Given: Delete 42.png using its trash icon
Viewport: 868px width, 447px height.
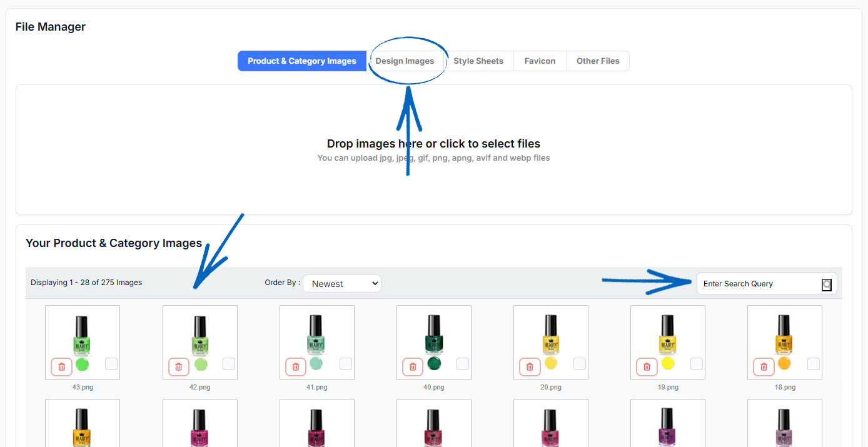Looking at the screenshot, I should click(178, 367).
